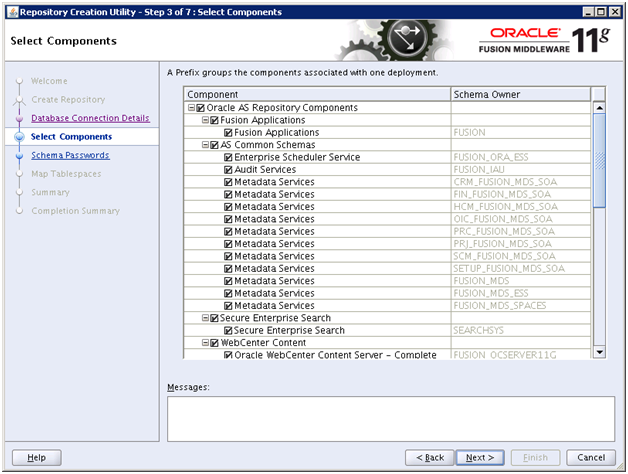Image resolution: width=628 pixels, height=474 pixels.
Task: Cancel the Repository Creation Utility wizard
Action: [591, 458]
